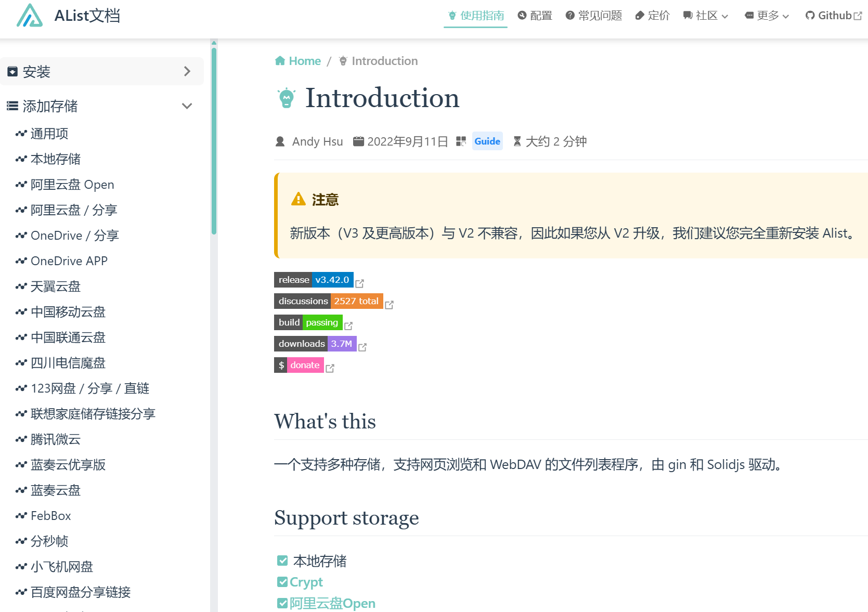Open 阿里云盘 Open sidebar item

pos(72,185)
